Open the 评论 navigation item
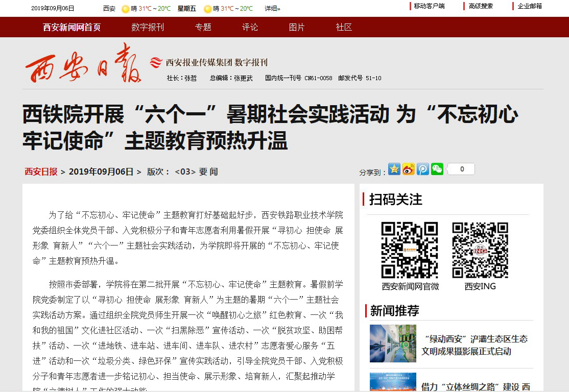The image size is (569, 392). click(x=250, y=27)
